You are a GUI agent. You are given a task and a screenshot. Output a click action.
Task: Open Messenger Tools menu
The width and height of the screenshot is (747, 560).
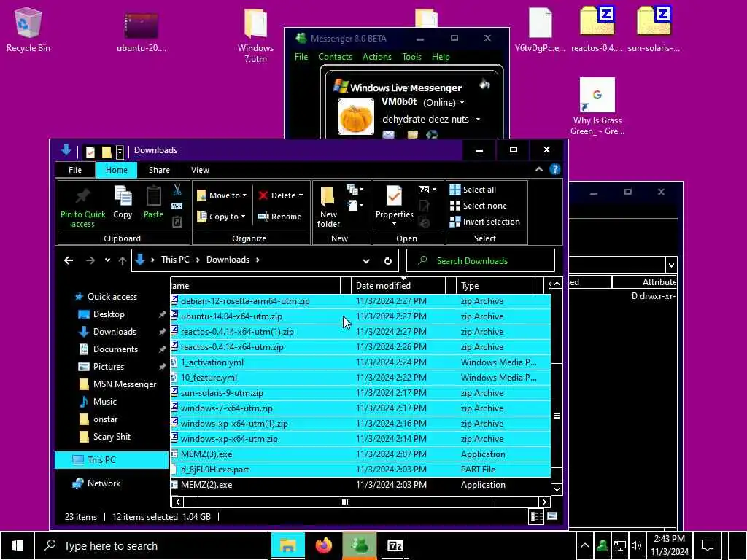411,57
